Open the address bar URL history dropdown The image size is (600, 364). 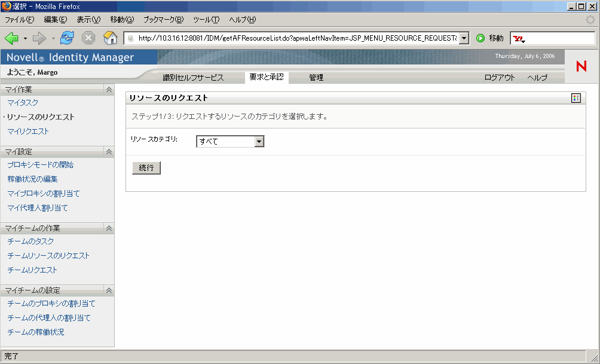[464, 38]
